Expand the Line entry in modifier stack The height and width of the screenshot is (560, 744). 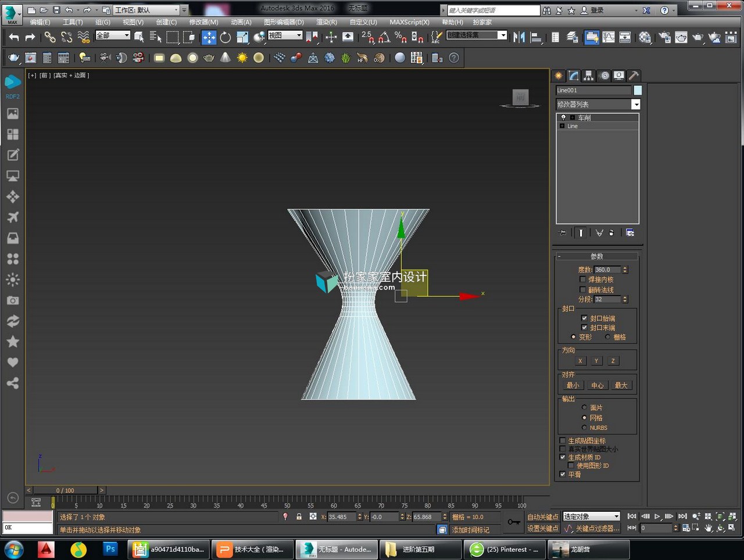click(x=562, y=126)
